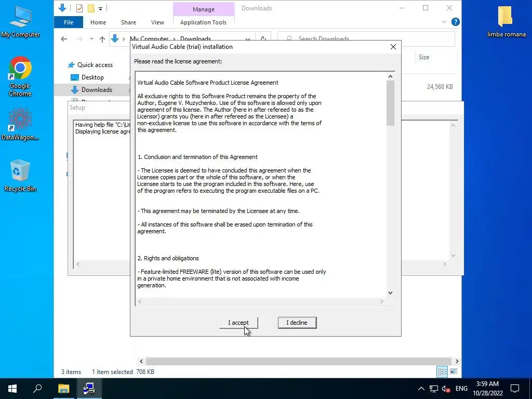Click taskbar search magnifier icon
Viewport: 532px width, 399px height.
[x=37, y=389]
